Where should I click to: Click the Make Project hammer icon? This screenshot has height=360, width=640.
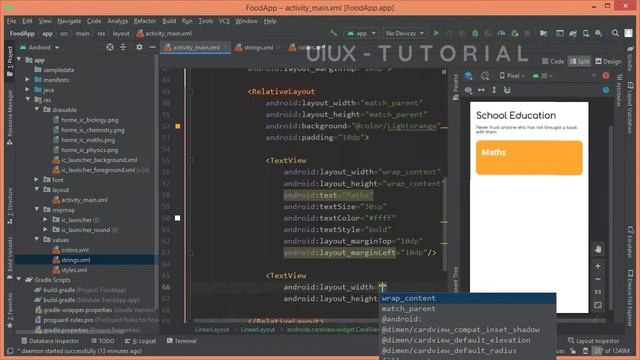click(333, 33)
